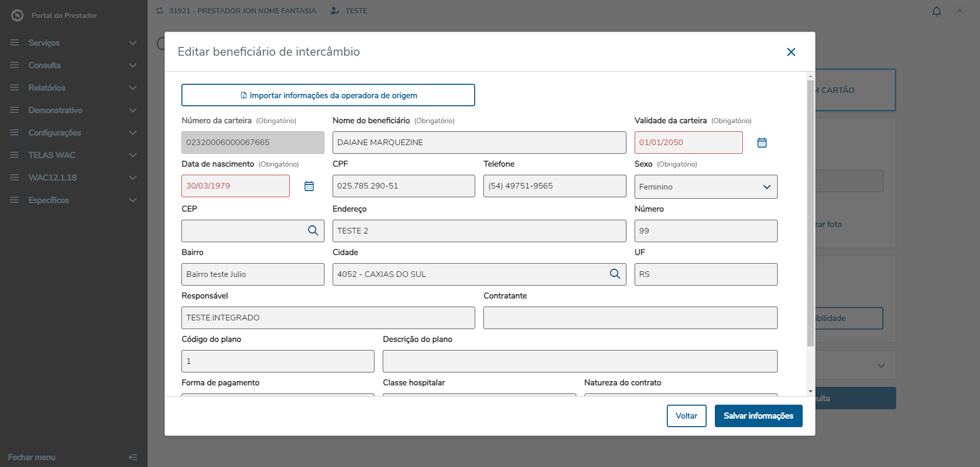Viewport: 980px width, 467px height.
Task: Click the switch provider arrows icon
Action: point(160,11)
